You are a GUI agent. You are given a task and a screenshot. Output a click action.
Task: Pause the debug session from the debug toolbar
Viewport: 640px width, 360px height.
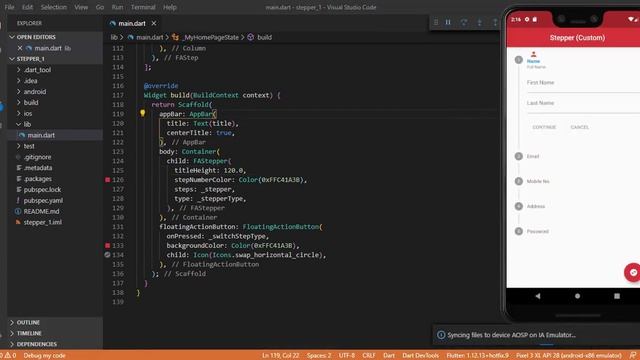[x=448, y=22]
